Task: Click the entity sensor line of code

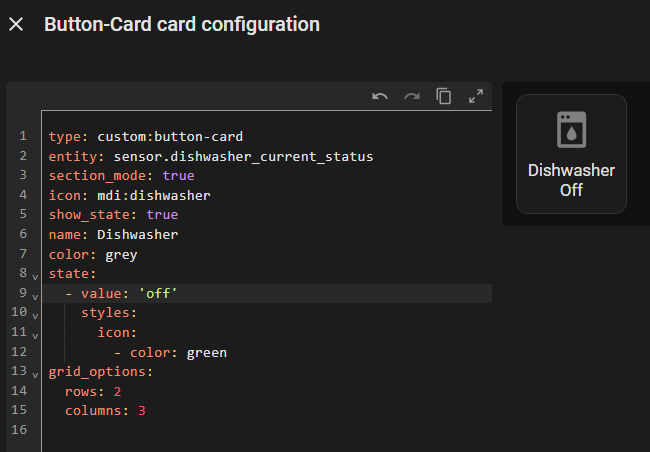Action: 210,156
